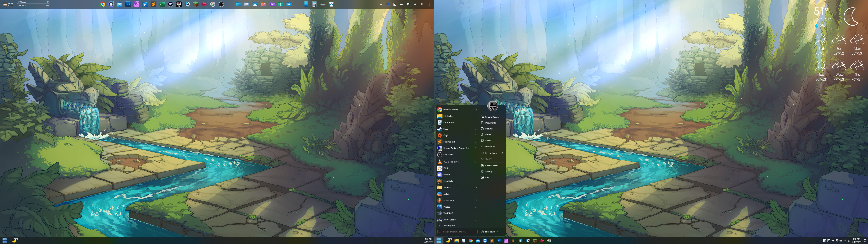Click the volume speaker icon in top bar
The width and height of the screenshot is (868, 244).
429,4
